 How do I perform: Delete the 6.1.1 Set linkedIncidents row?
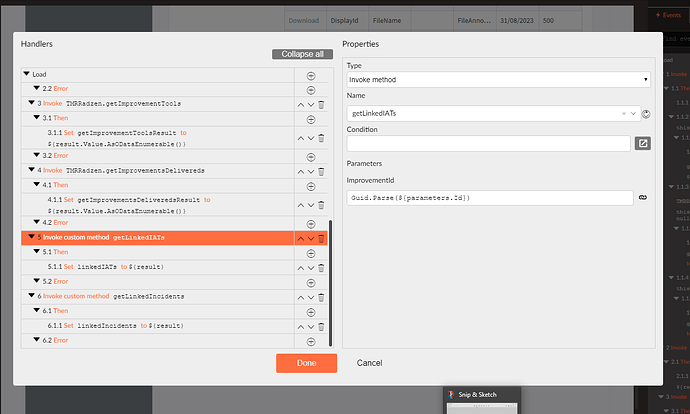321,327
